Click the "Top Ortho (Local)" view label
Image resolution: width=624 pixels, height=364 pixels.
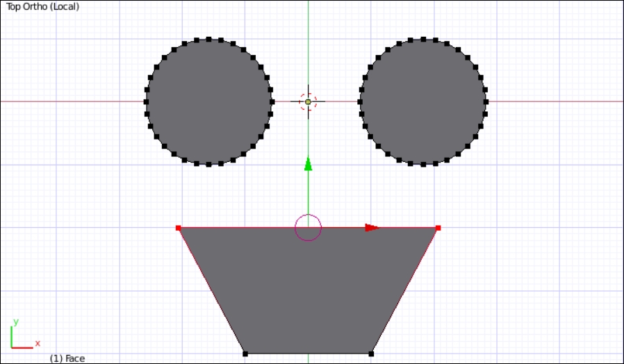[x=43, y=7]
